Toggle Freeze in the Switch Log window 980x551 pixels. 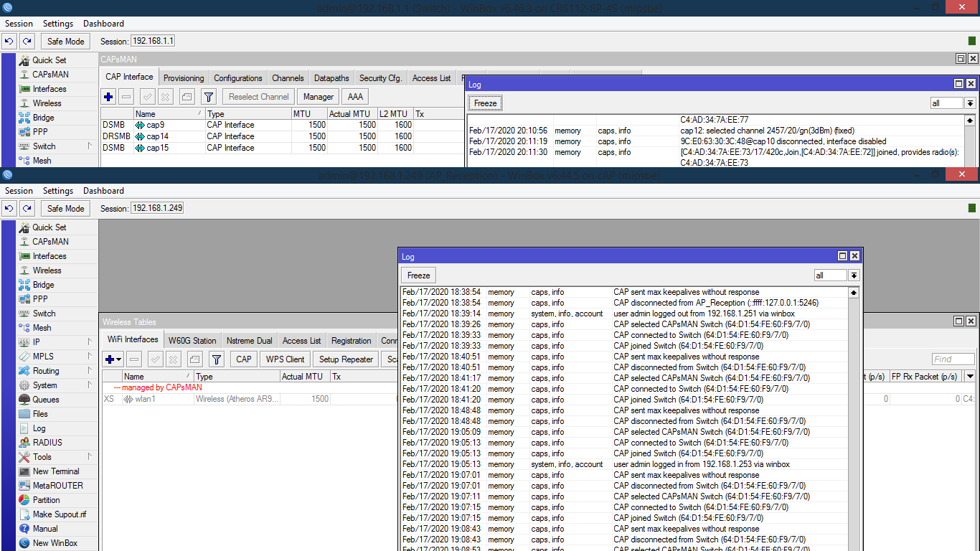[485, 103]
